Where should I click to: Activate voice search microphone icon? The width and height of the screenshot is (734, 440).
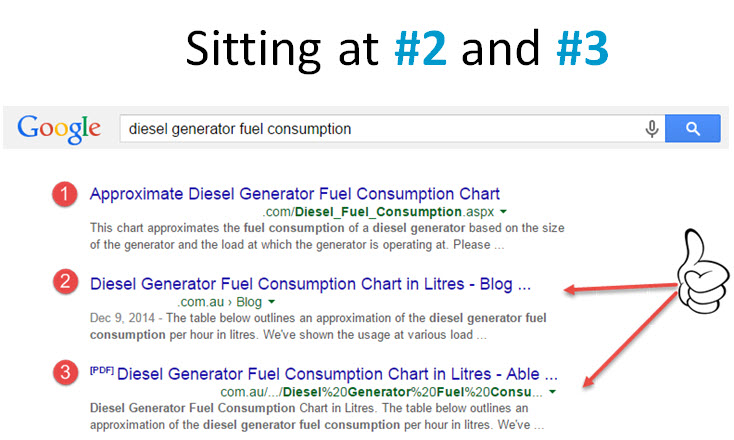coord(652,129)
